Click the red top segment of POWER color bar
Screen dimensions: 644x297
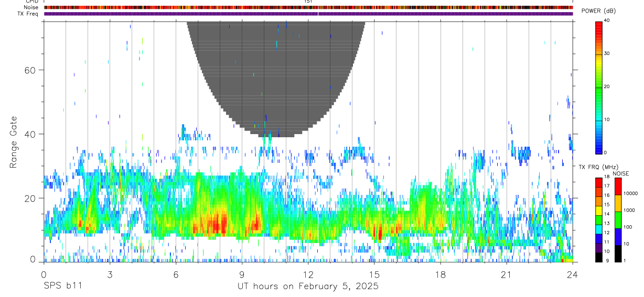pos(598,30)
